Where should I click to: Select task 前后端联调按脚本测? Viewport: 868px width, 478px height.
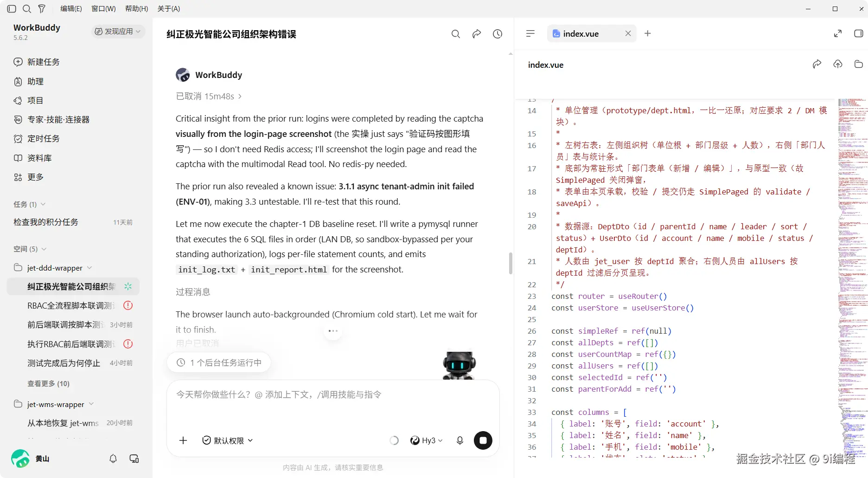pos(73,325)
